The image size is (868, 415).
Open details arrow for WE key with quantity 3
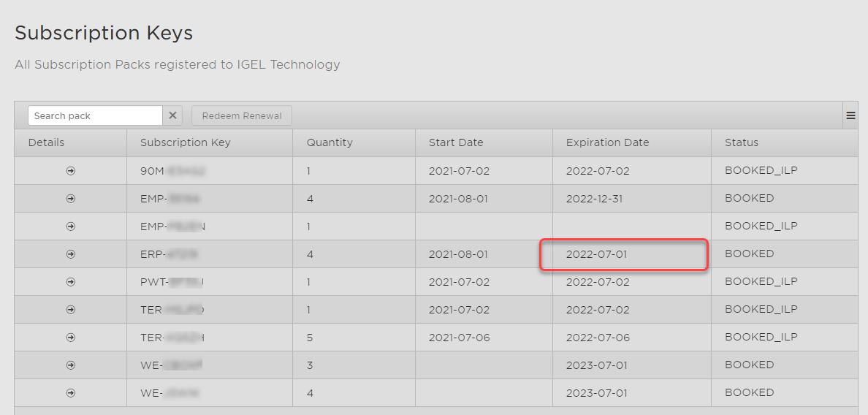[71, 365]
